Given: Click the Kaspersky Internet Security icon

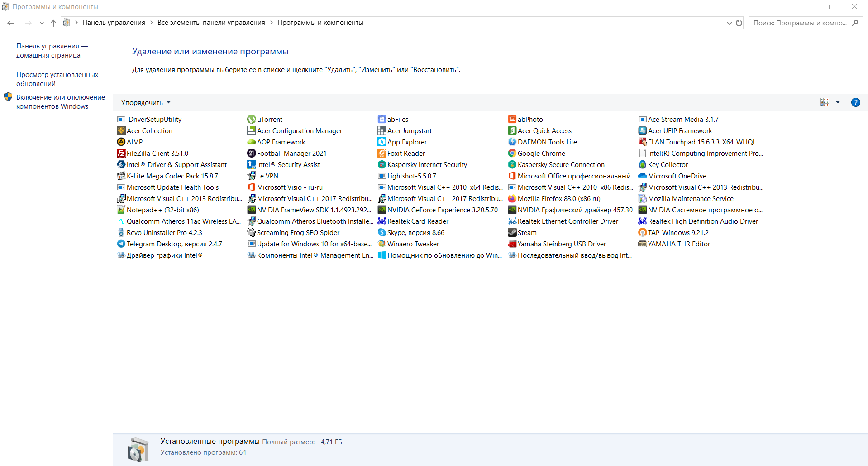Looking at the screenshot, I should tap(382, 165).
